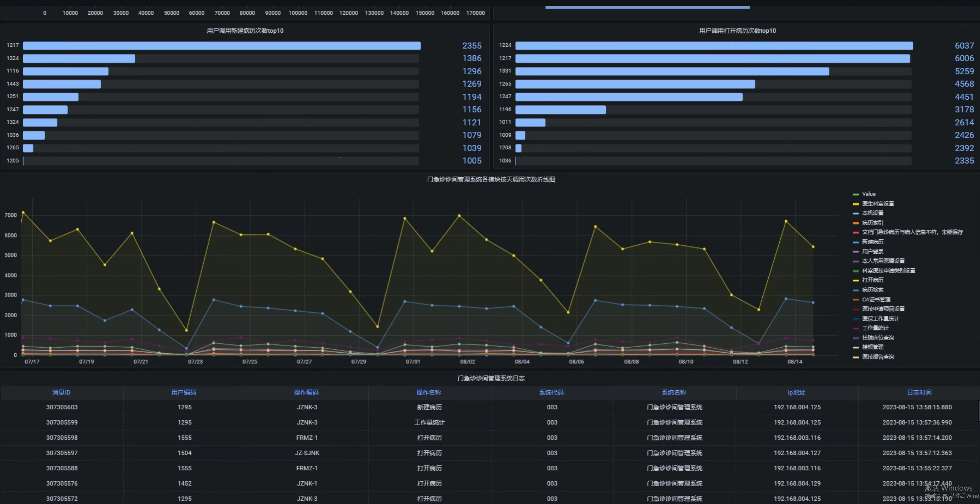Image resolution: width=980 pixels, height=504 pixels.
Task: Toggle the 病历索引 legend series
Action: [873, 223]
